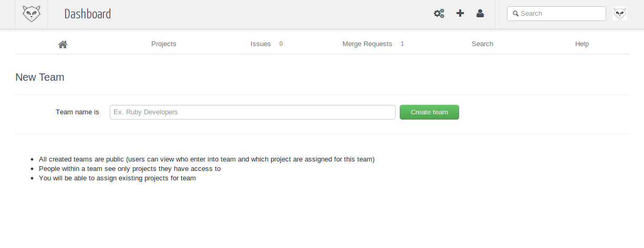
Task: Open the Projects tab
Action: pos(163,44)
